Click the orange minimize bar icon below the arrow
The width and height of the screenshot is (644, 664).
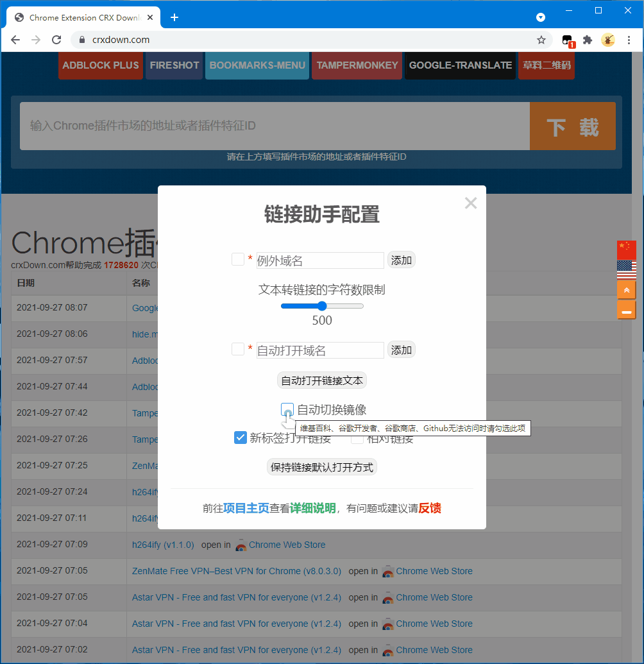click(x=626, y=310)
